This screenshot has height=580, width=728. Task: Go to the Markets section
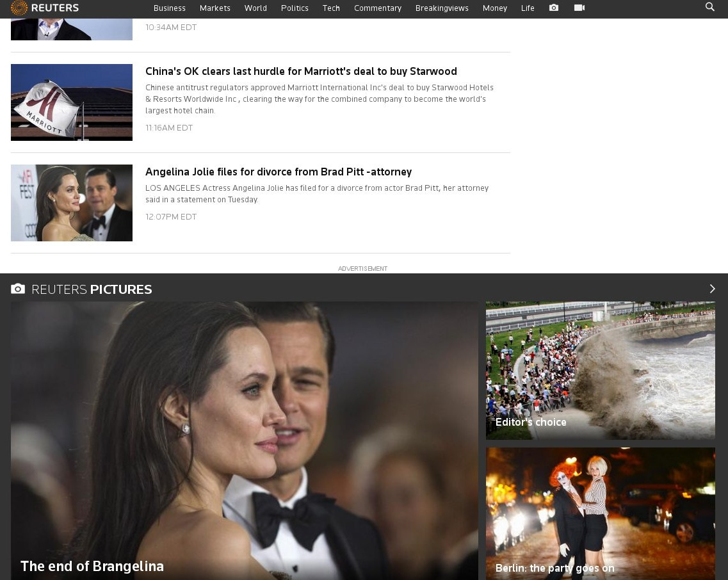(x=215, y=8)
